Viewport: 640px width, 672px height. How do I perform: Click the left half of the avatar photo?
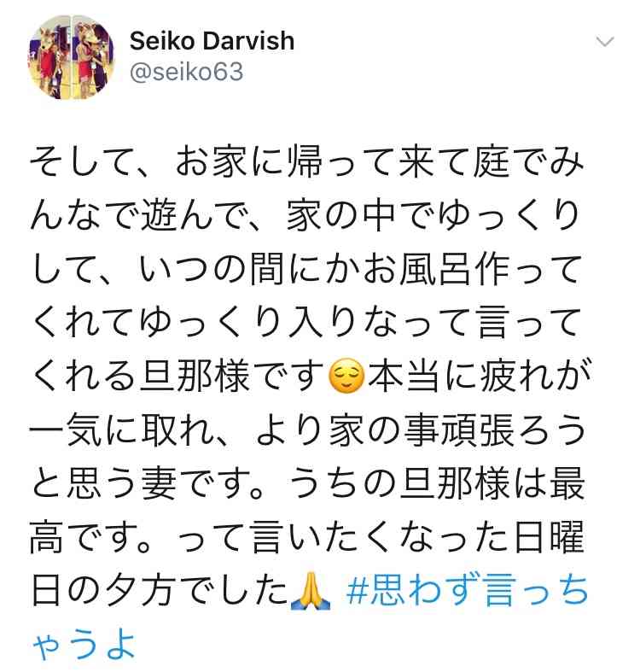pyautogui.click(x=49, y=57)
